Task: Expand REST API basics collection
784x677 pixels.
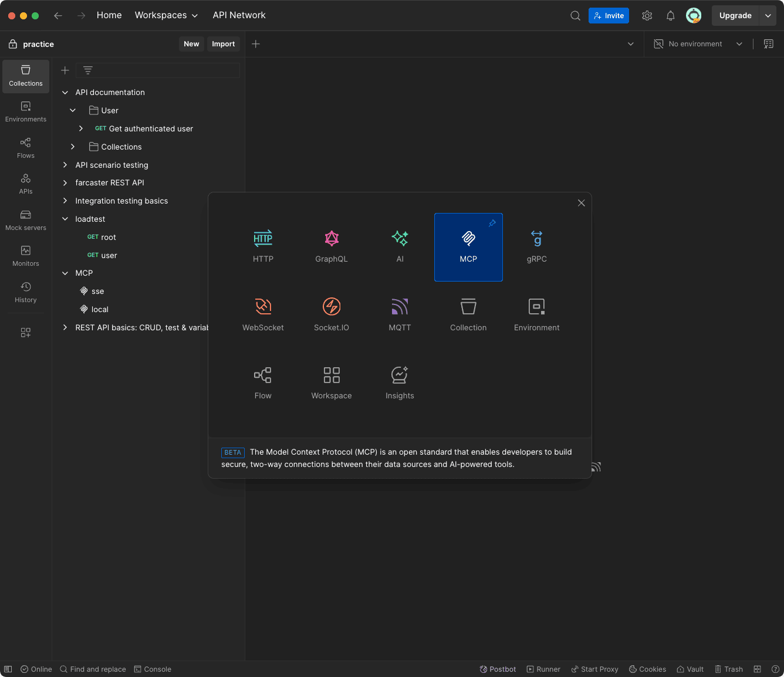Action: coord(65,327)
